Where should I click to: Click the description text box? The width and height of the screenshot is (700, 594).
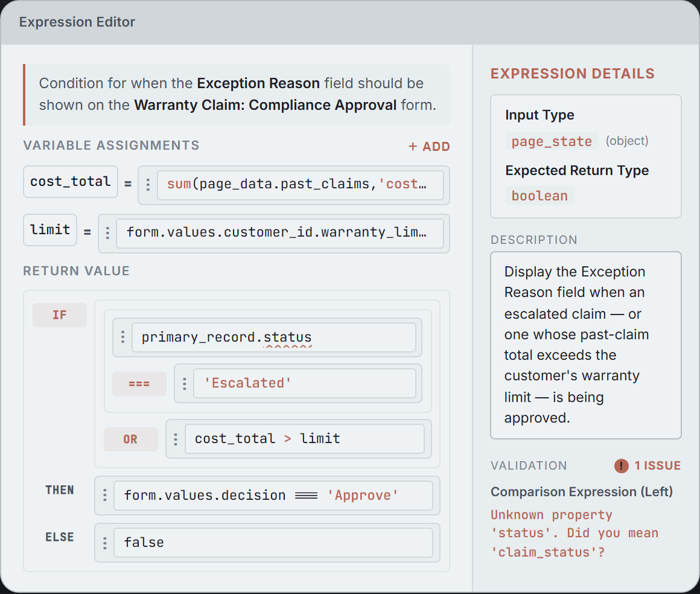586,345
